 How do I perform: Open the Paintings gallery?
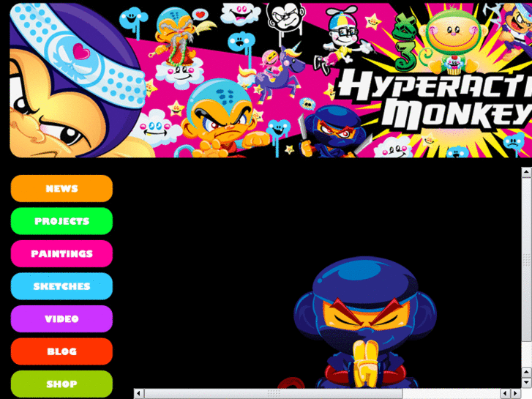(x=61, y=253)
